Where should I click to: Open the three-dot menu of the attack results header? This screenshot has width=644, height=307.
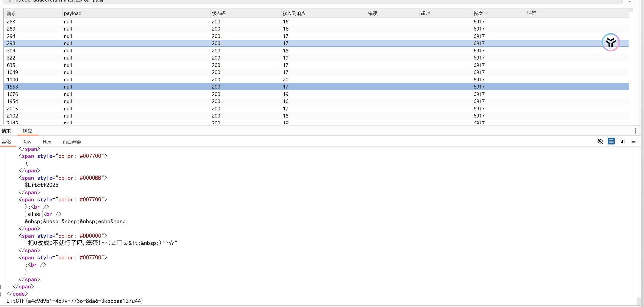click(x=630, y=2)
